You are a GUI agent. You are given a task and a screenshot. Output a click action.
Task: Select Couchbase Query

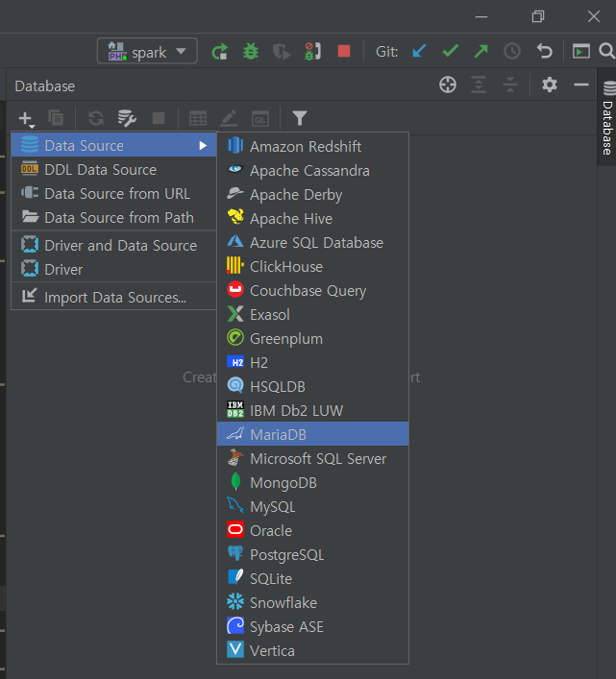[312, 290]
